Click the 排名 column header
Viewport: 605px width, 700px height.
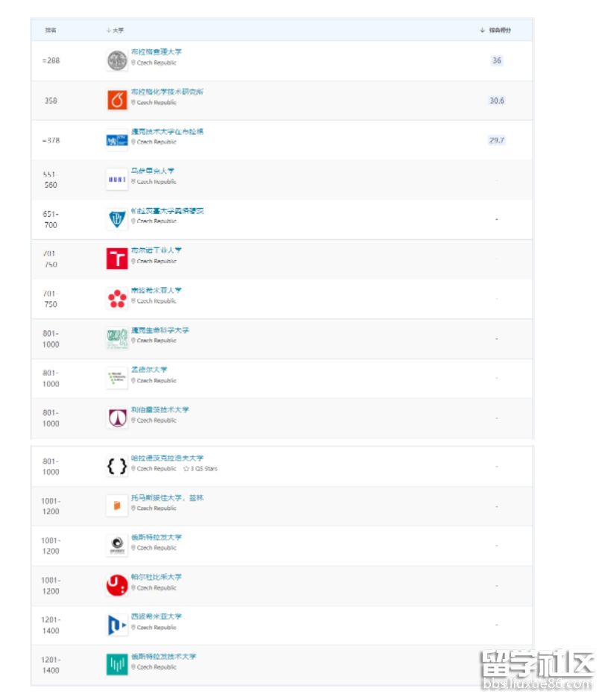51,31
